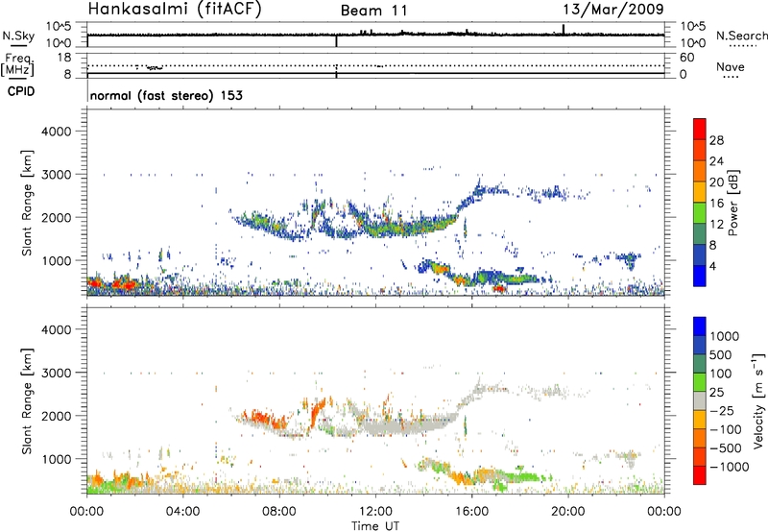The height and width of the screenshot is (532, 768).
Task: Click the noise spike near 20:00 in the N.Sky panel
Action: pos(564,30)
